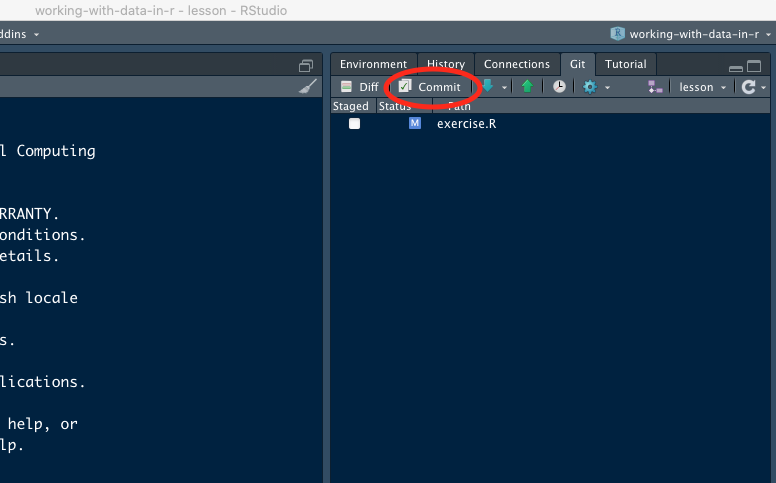Image resolution: width=776 pixels, height=483 pixels.
Task: Switch to the Environment tab
Action: click(x=373, y=64)
